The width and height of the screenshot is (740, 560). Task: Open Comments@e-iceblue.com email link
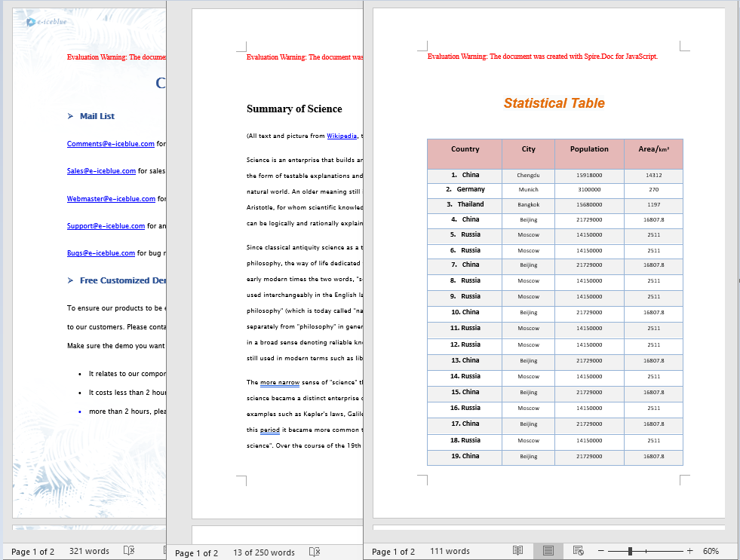[110, 144]
